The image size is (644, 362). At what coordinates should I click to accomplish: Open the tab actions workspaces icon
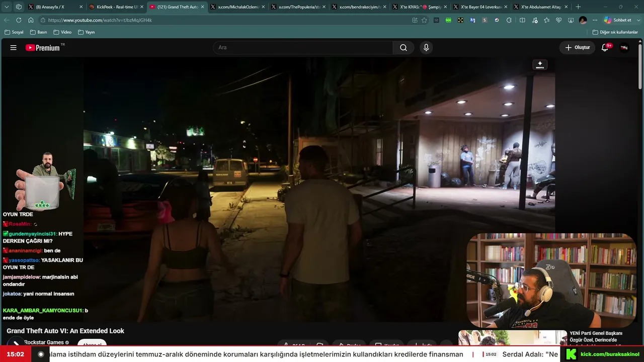point(19,7)
